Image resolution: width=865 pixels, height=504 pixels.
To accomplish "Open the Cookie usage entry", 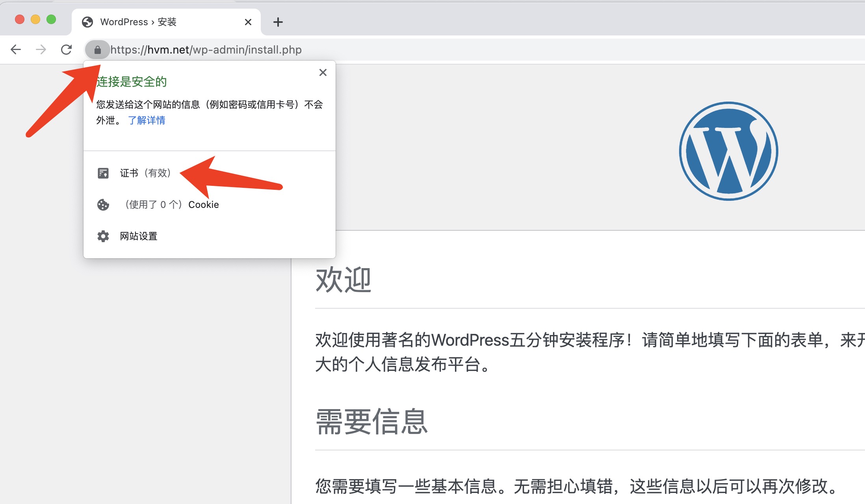I will coord(172,205).
